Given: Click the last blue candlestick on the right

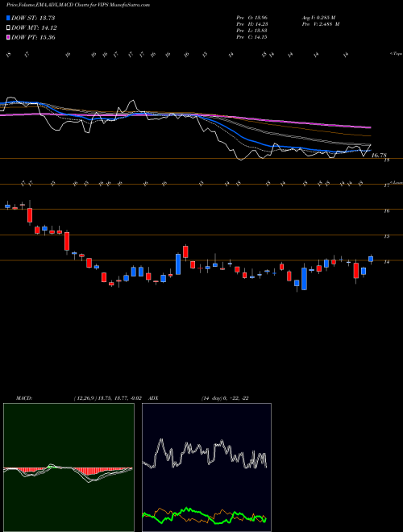Looking at the screenshot, I should 371,260.
